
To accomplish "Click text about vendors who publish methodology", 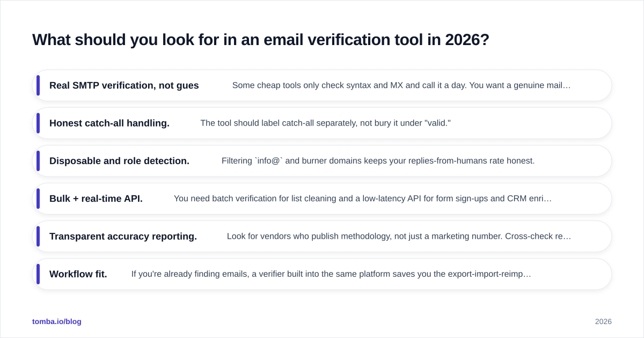I will [399, 236].
